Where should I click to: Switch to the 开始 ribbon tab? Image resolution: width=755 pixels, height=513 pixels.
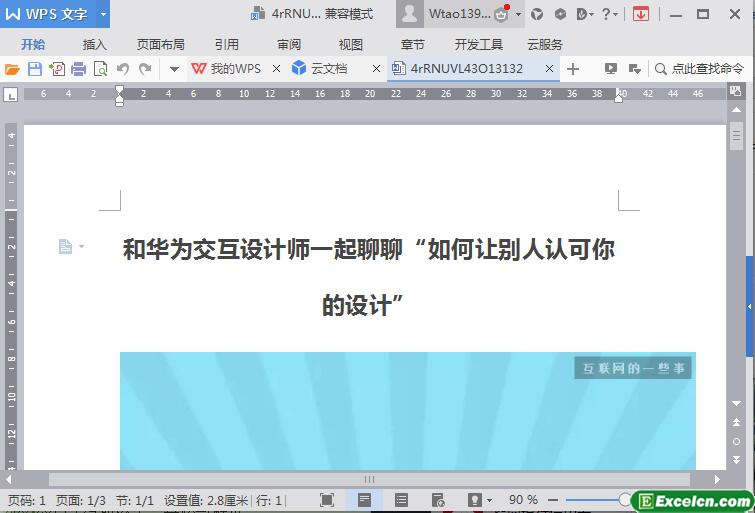[x=33, y=45]
